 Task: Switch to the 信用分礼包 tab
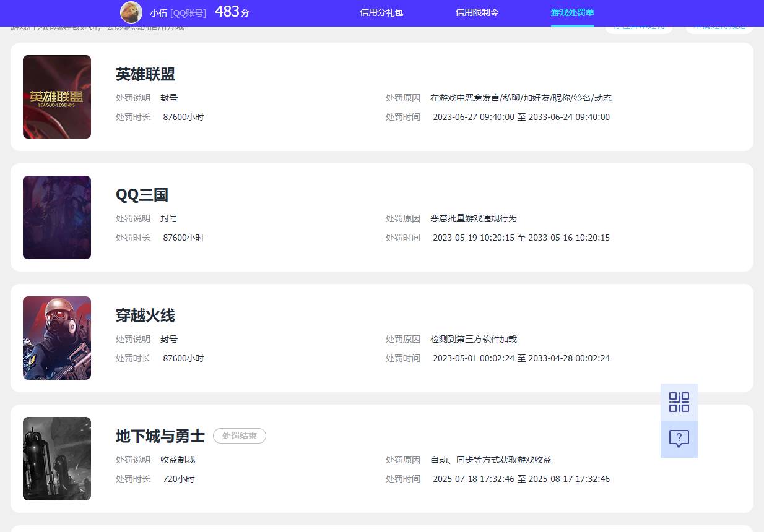tap(381, 12)
